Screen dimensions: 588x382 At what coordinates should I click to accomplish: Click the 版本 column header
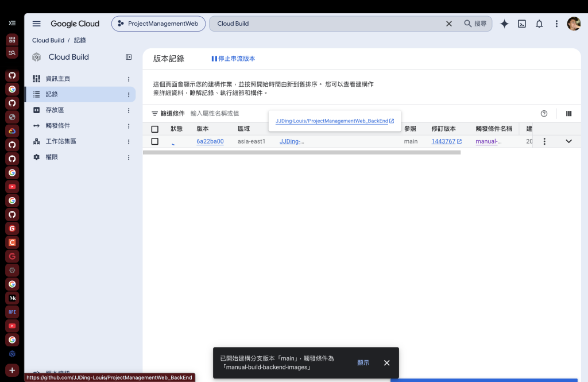[203, 129]
